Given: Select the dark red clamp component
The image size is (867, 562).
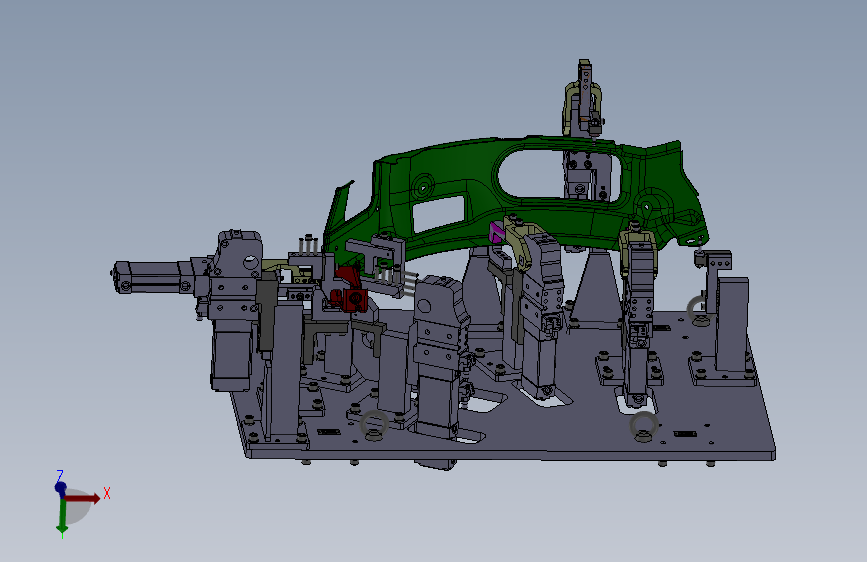Looking at the screenshot, I should [x=348, y=289].
